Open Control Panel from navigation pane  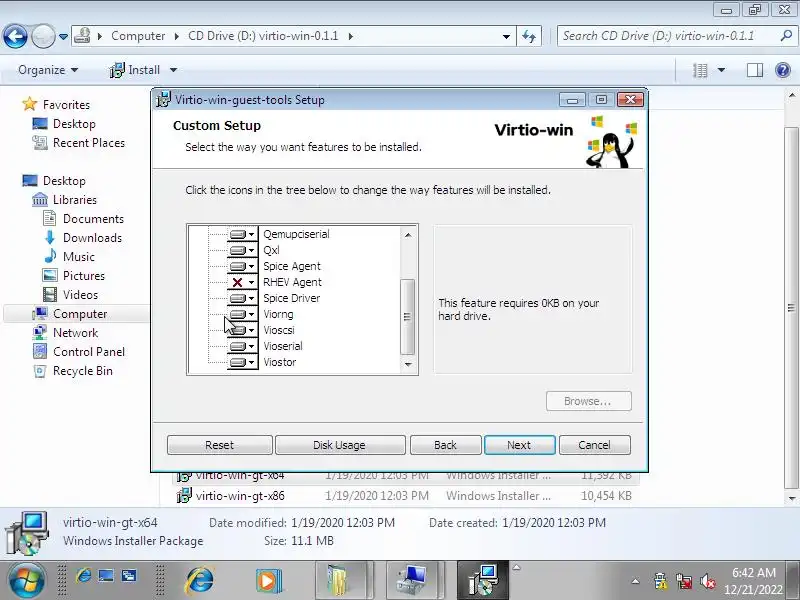(x=89, y=352)
